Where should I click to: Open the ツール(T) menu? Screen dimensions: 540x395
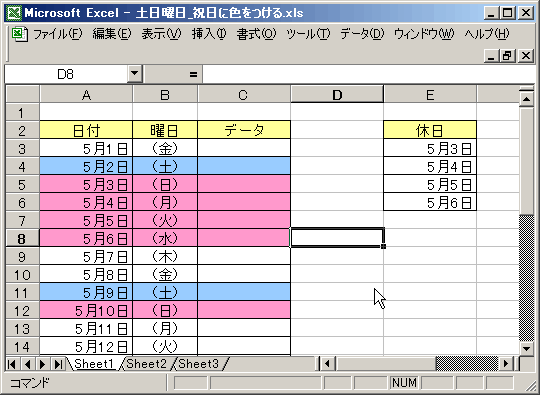[308, 34]
